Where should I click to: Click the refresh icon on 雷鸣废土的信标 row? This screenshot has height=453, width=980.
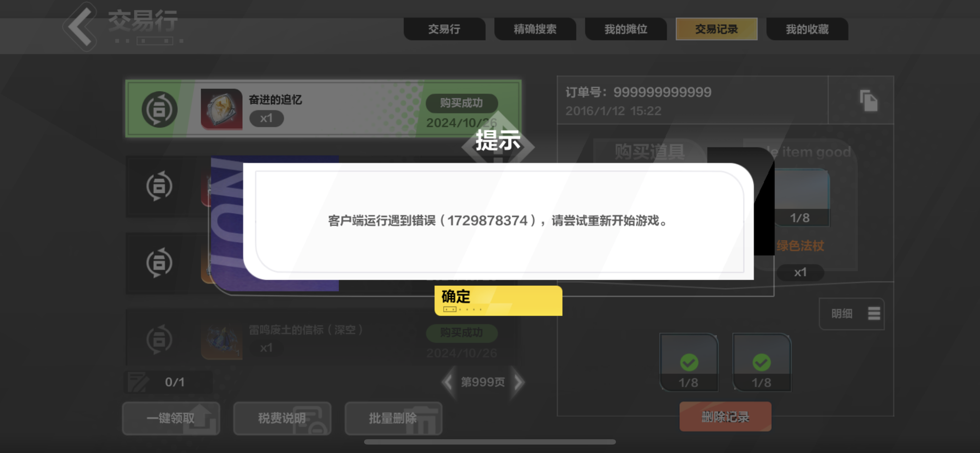(x=159, y=339)
